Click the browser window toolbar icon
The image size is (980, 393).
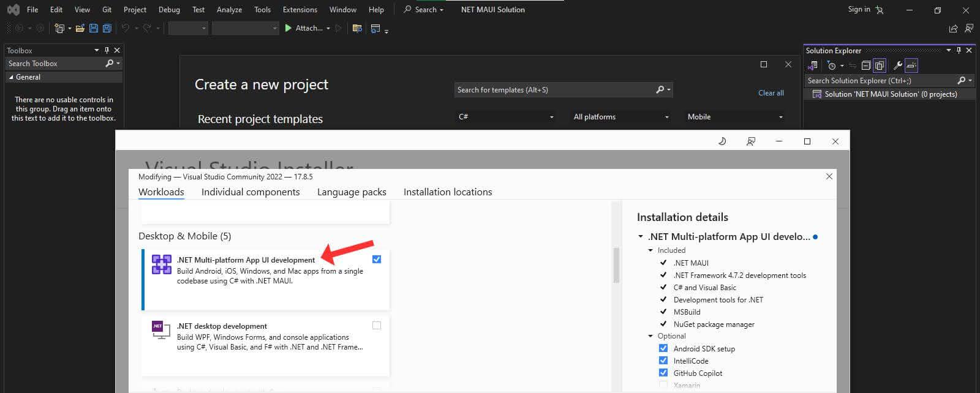[375, 28]
